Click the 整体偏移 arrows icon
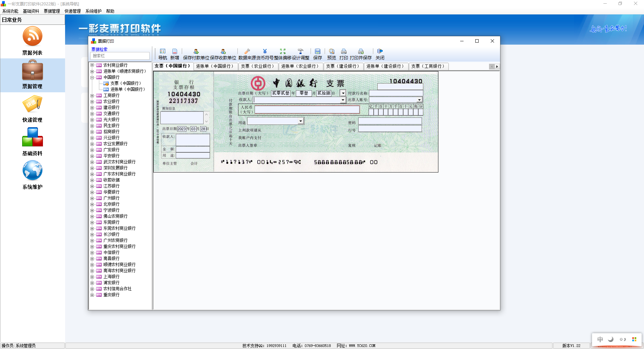This screenshot has height=349, width=644. [283, 51]
